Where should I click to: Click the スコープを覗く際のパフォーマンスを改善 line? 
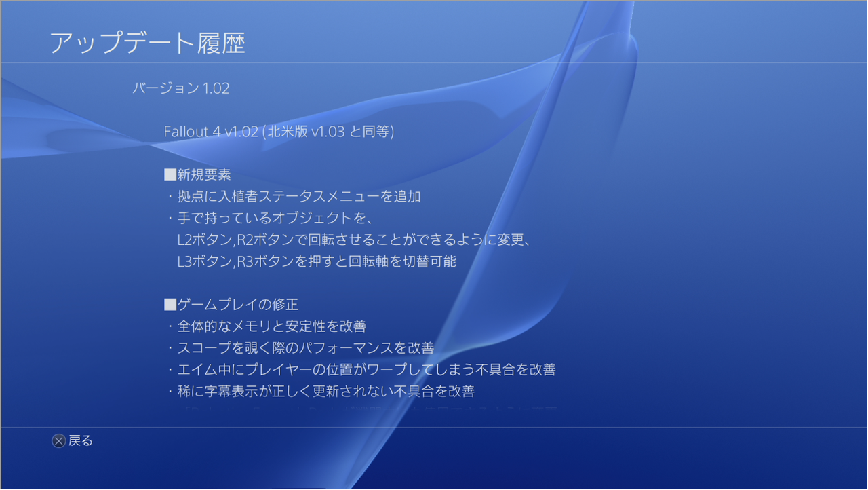point(300,348)
